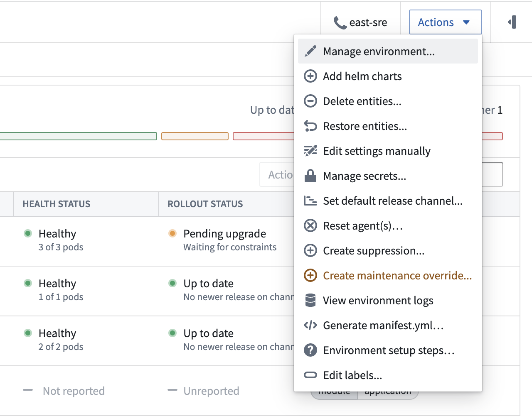Click the lock icon for Manage secrets
Viewport: 532px width, 416px height.
click(310, 176)
